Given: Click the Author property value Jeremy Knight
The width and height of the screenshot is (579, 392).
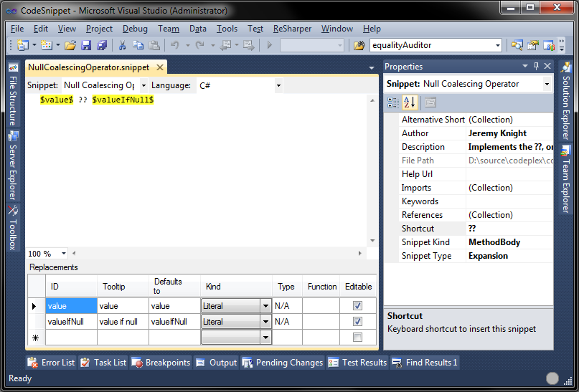Looking at the screenshot, I should point(497,133).
